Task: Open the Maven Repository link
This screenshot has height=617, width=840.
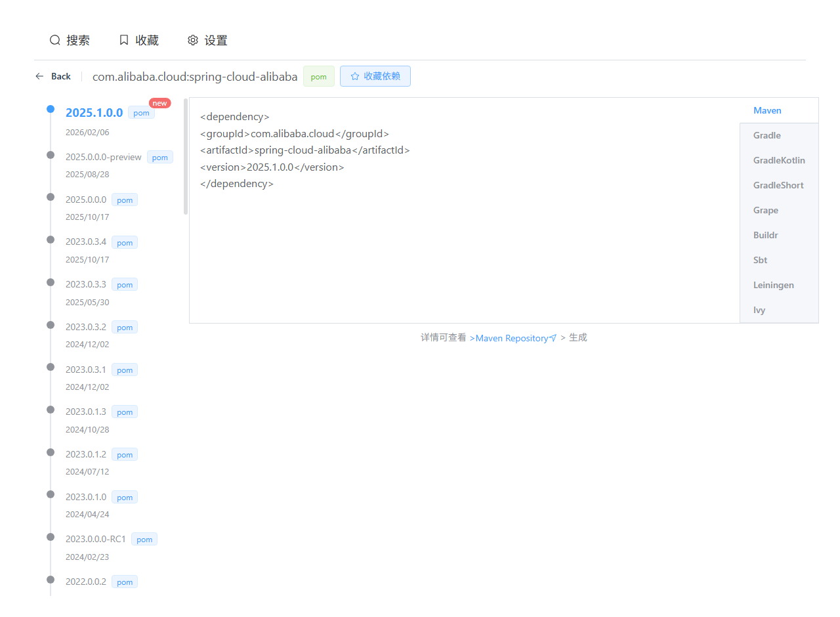Action: tap(511, 338)
